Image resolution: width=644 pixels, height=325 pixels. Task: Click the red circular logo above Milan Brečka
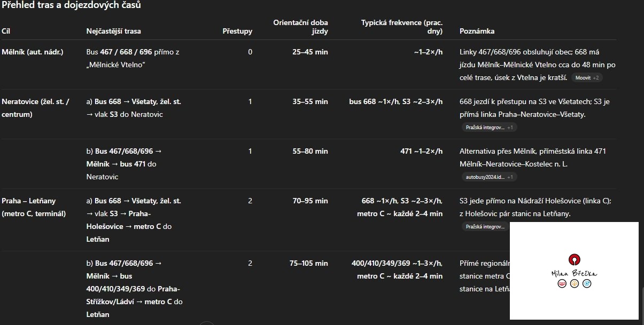click(574, 259)
